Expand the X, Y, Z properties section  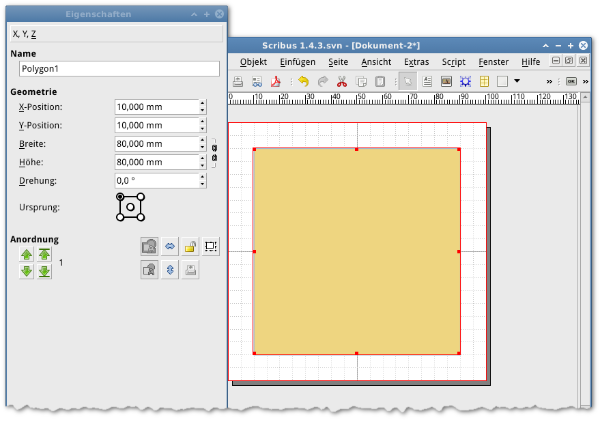[x=28, y=33]
